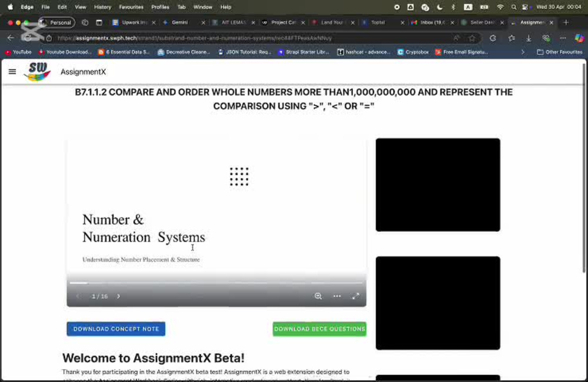Close the Gemini tab

click(203, 22)
